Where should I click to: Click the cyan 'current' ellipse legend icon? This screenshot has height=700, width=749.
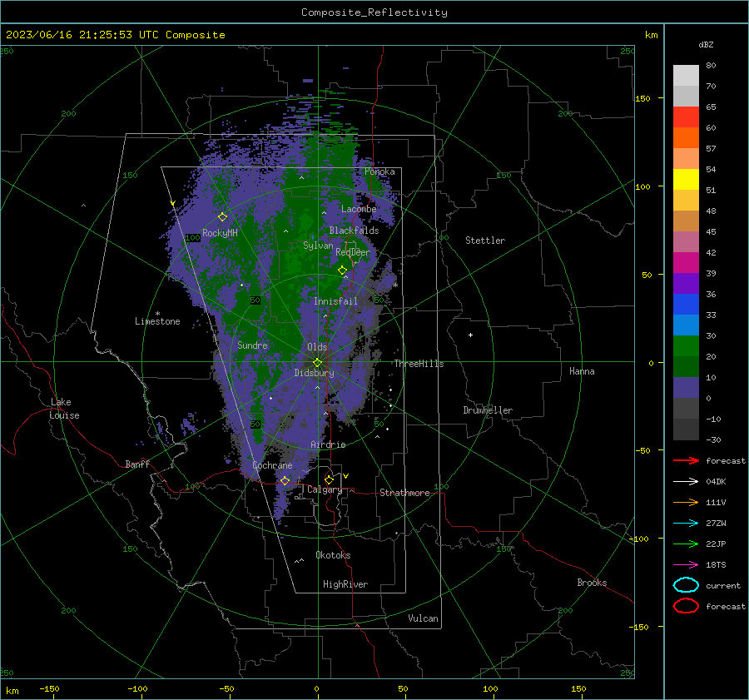[x=686, y=585]
